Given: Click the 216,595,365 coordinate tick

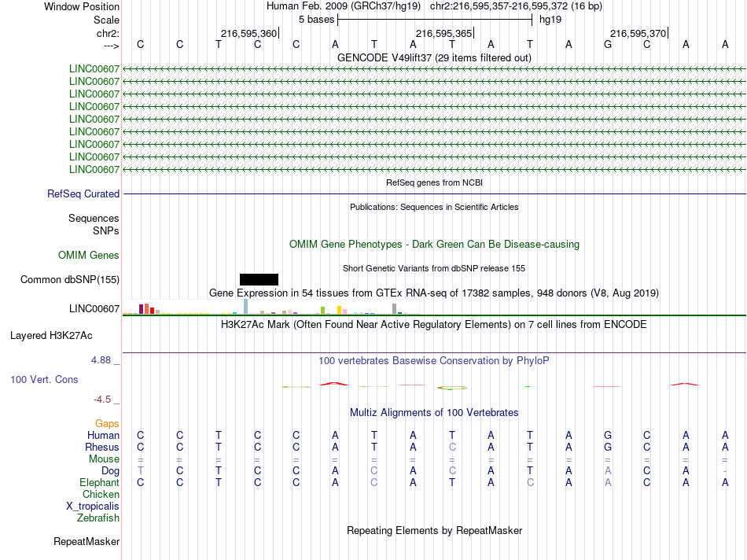Looking at the screenshot, I should 443,33.
